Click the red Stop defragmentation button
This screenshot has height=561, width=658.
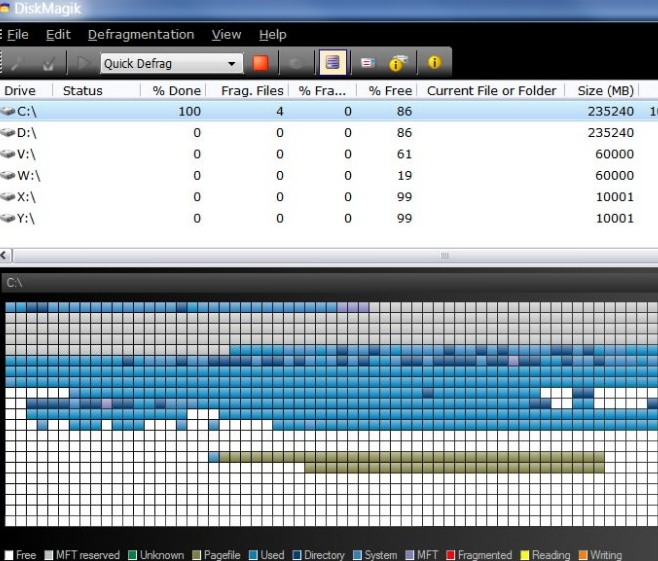pos(260,63)
